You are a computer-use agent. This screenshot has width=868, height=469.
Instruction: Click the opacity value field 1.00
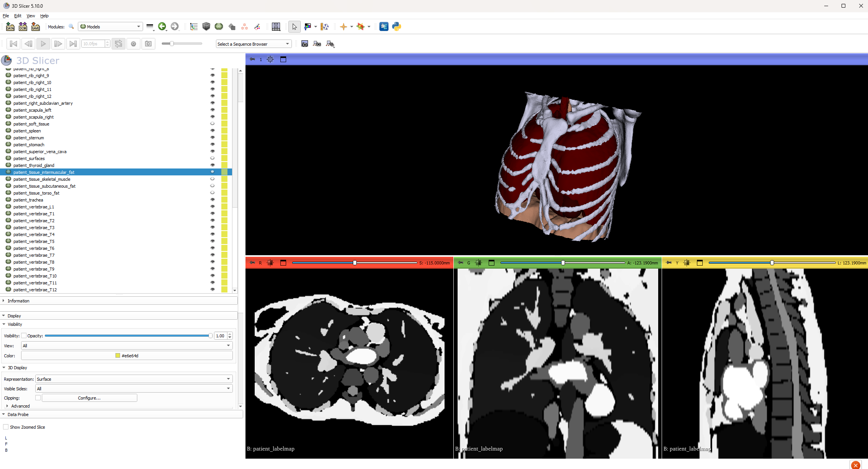click(x=221, y=336)
